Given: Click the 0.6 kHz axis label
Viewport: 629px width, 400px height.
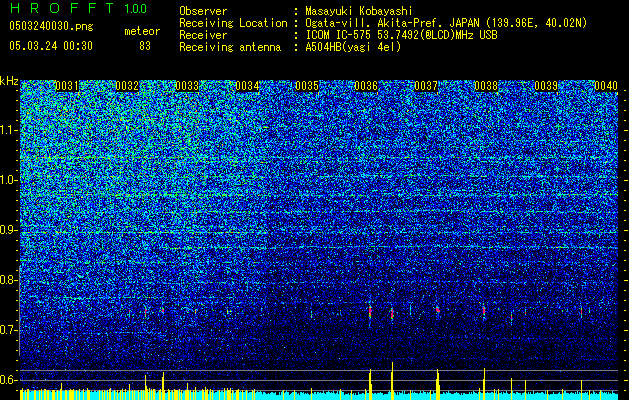Looking at the screenshot, I should 8,380.
